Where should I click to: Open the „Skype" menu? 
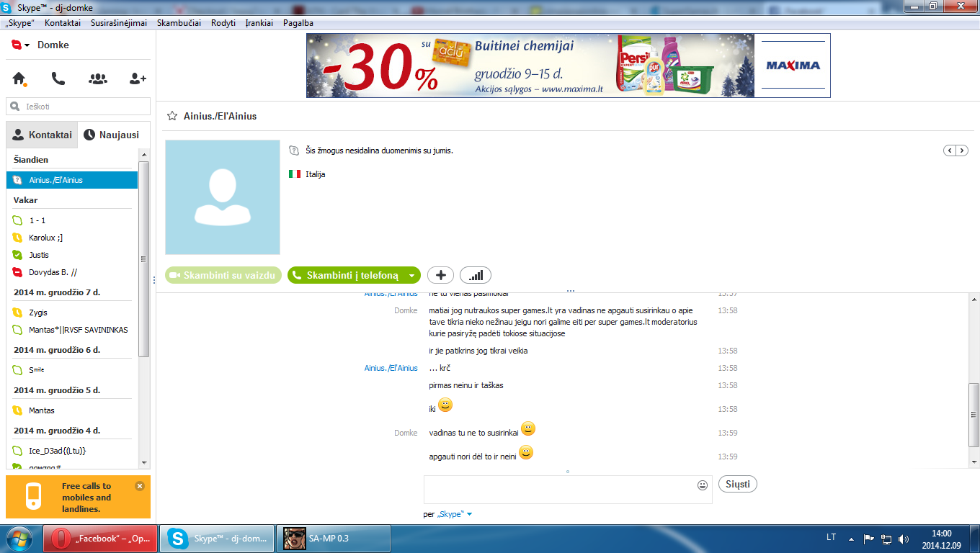19,23
